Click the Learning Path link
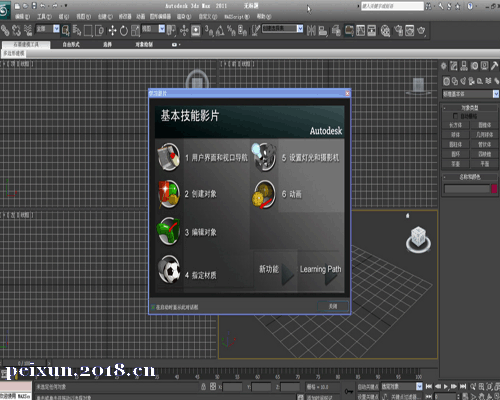This screenshot has height=400, width=500. (x=320, y=269)
